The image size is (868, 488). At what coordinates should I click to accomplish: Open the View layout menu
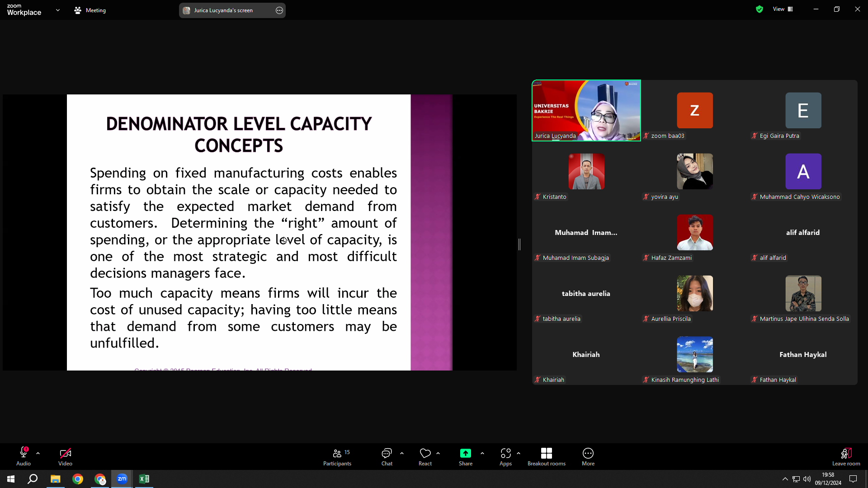click(783, 9)
